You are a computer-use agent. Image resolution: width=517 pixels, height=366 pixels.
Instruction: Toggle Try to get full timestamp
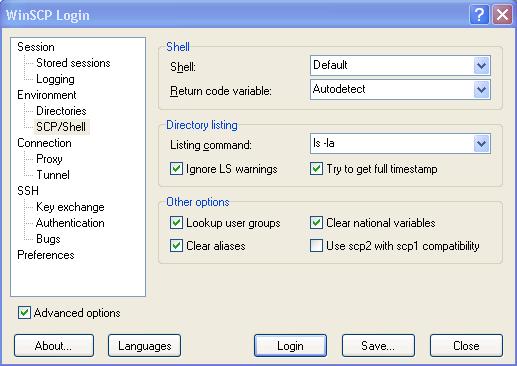tap(316, 169)
